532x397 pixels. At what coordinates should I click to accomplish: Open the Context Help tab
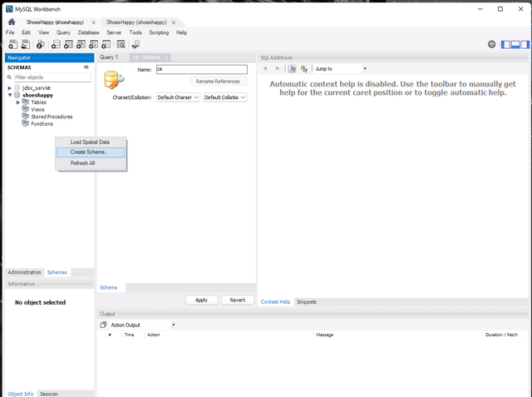click(275, 302)
